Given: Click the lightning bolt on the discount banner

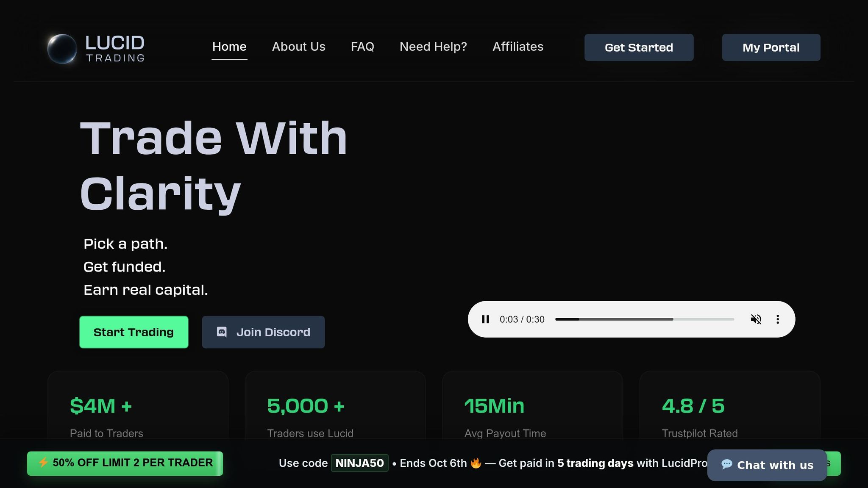Looking at the screenshot, I should pos(44,463).
